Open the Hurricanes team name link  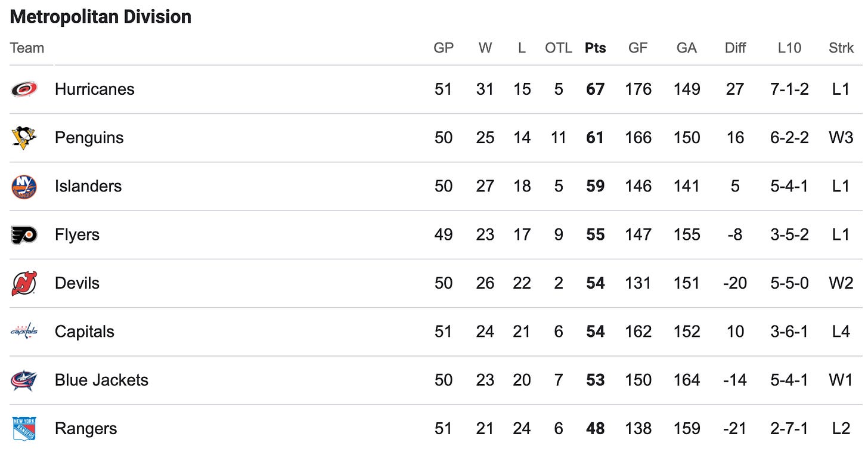[95, 89]
